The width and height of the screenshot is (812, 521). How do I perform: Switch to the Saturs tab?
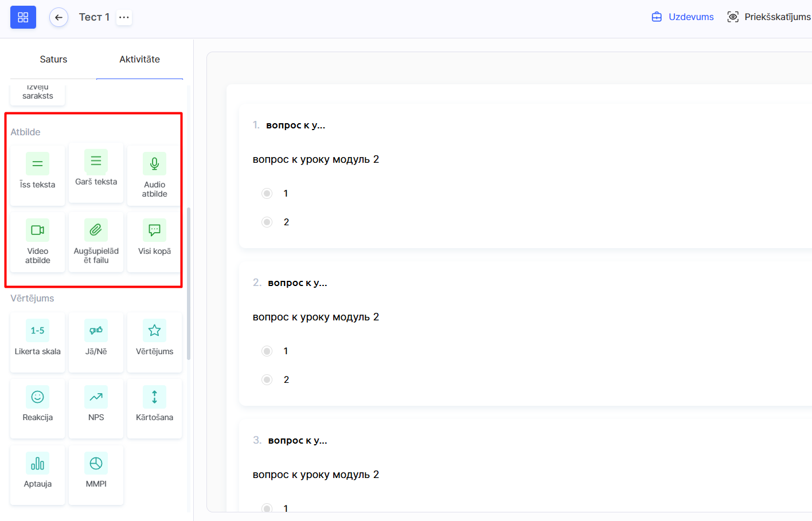pos(53,60)
